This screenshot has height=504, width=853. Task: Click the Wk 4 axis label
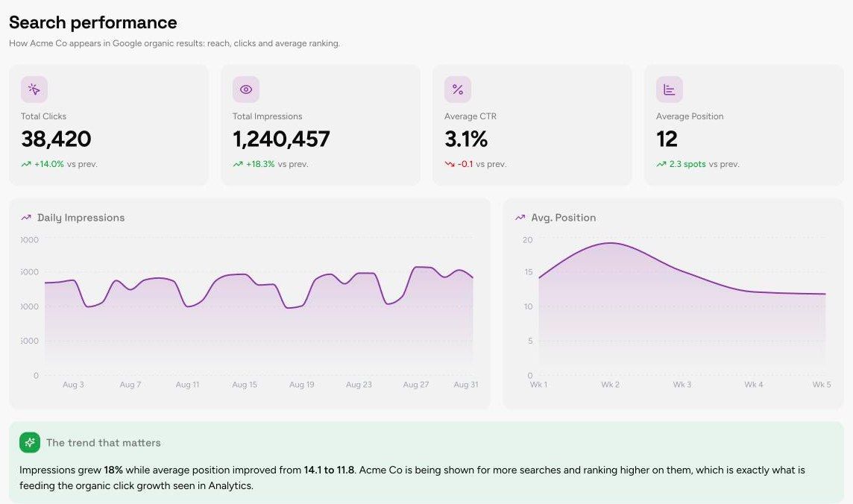(x=754, y=385)
